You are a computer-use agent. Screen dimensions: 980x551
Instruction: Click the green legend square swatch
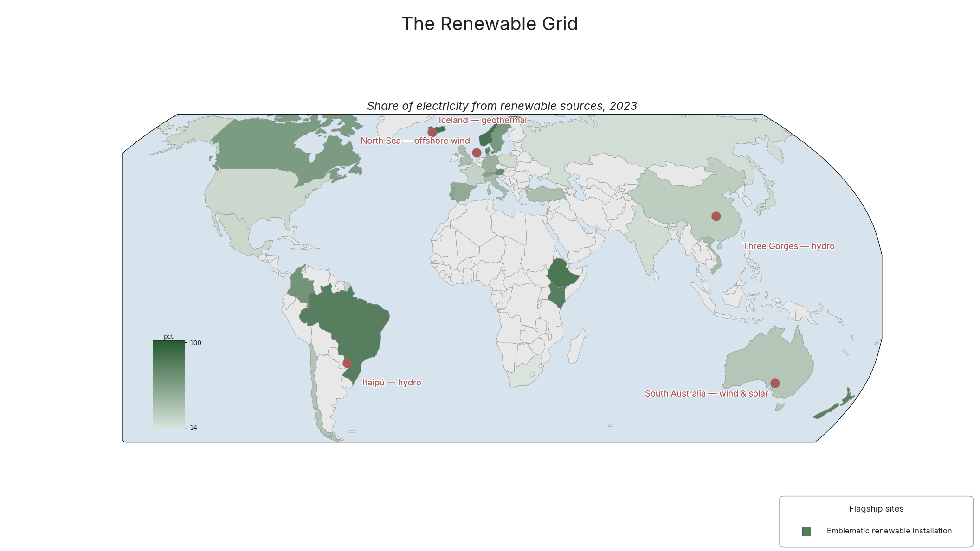(806, 532)
